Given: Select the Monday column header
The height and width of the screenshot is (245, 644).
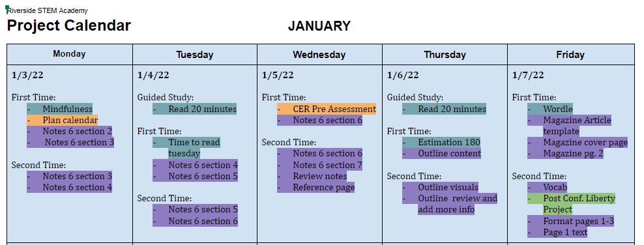Looking at the screenshot, I should pos(69,54).
